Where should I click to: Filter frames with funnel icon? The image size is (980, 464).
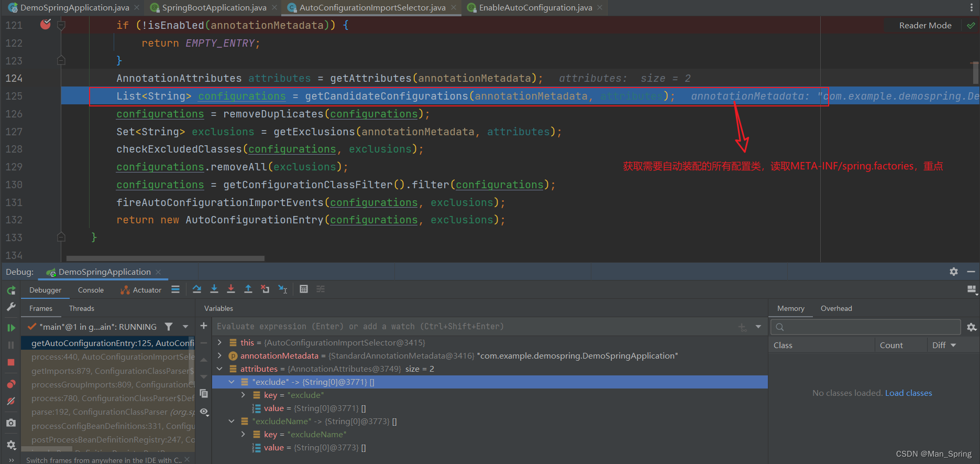pyautogui.click(x=169, y=327)
